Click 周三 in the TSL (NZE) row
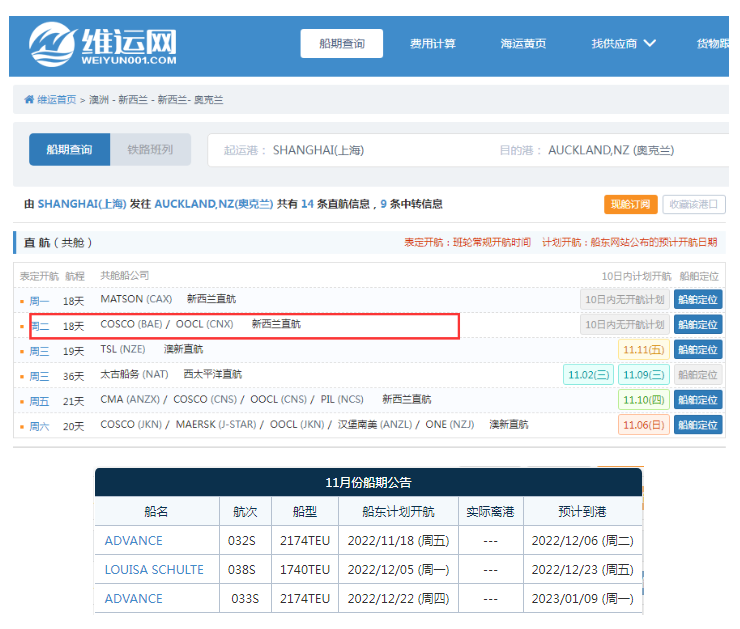Image resolution: width=740 pixels, height=629 pixels. pyautogui.click(x=39, y=351)
